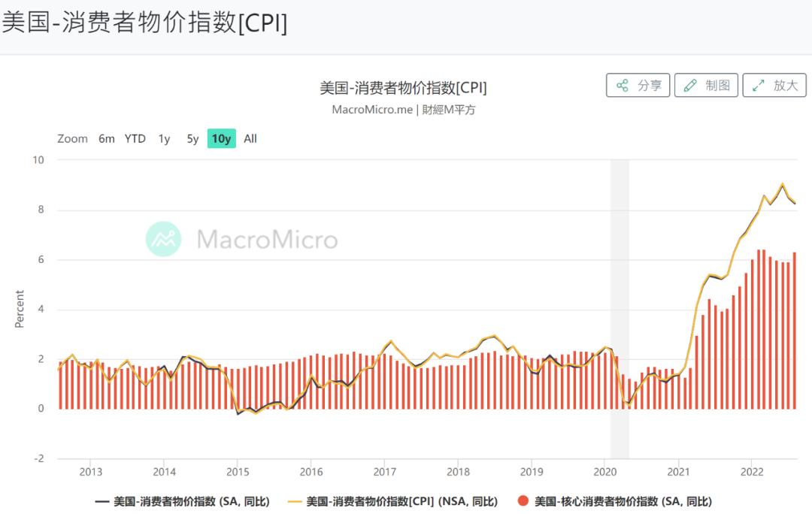Show All data range
The image size is (812, 514).
250,139
